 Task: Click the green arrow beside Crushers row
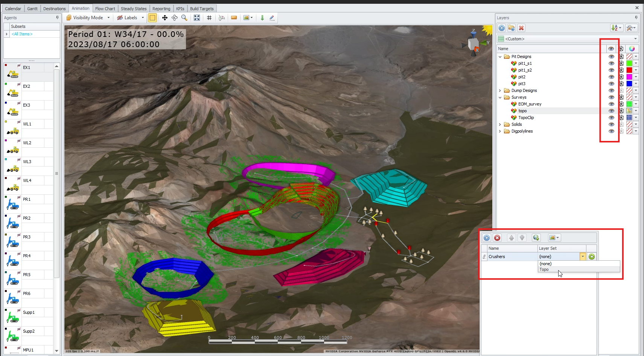592,257
